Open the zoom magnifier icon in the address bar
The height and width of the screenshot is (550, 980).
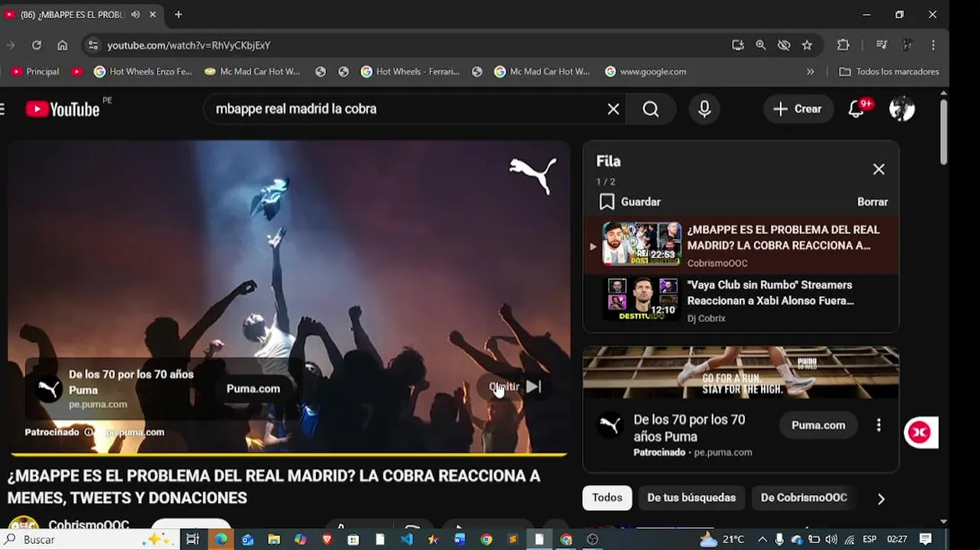761,45
